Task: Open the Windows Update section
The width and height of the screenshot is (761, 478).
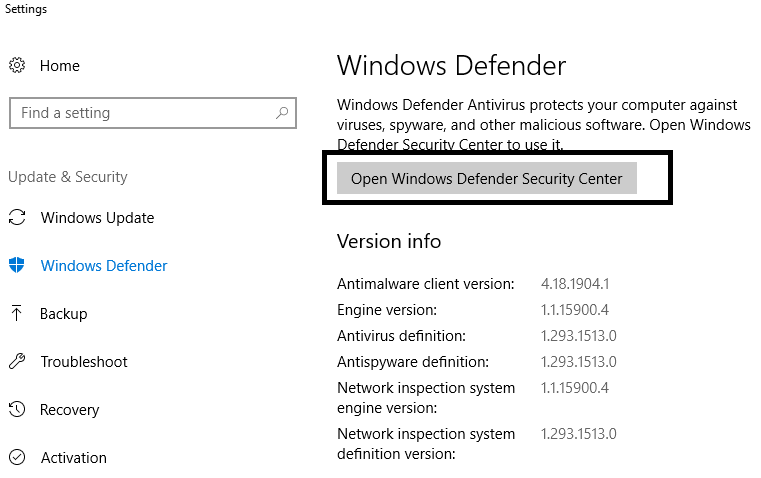Action: (x=97, y=217)
